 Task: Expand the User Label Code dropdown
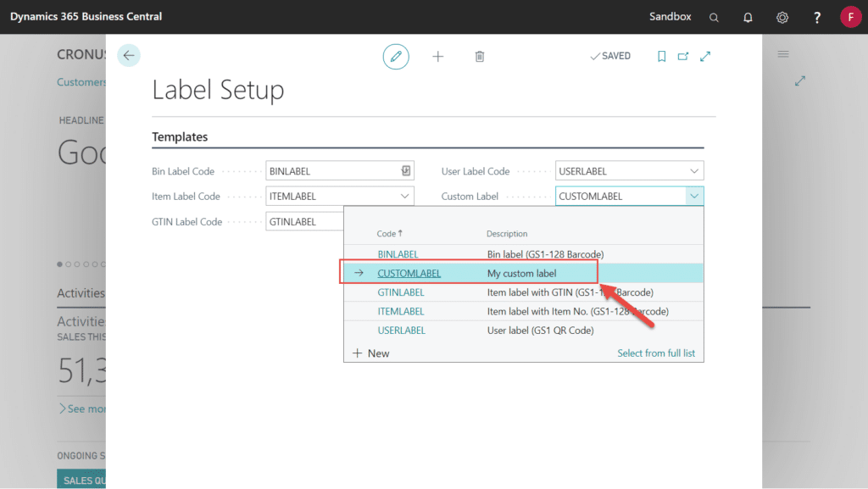tap(695, 170)
